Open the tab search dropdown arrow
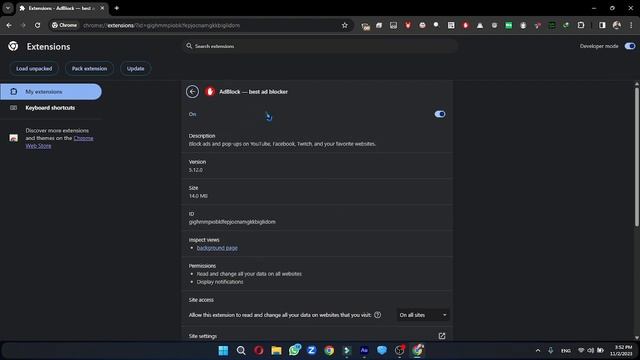This screenshot has height=360, width=640. 8,8
